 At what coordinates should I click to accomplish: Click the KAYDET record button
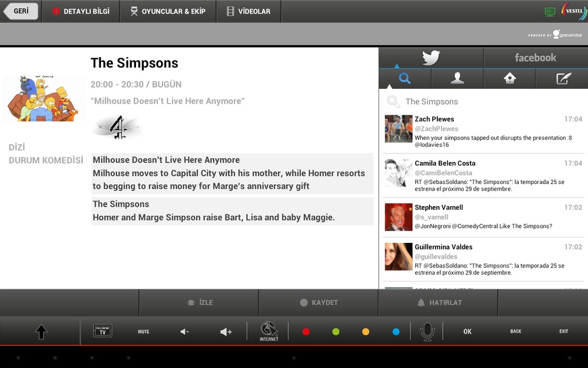[318, 302]
